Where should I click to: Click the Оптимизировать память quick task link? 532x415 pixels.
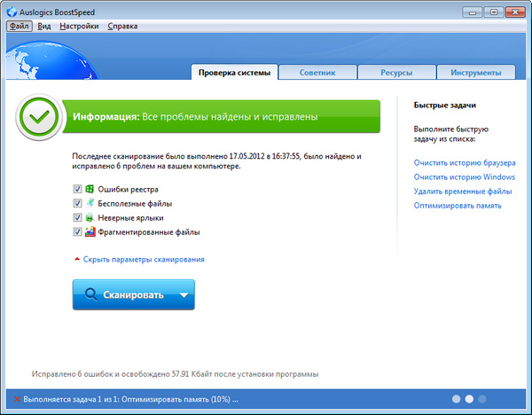458,206
